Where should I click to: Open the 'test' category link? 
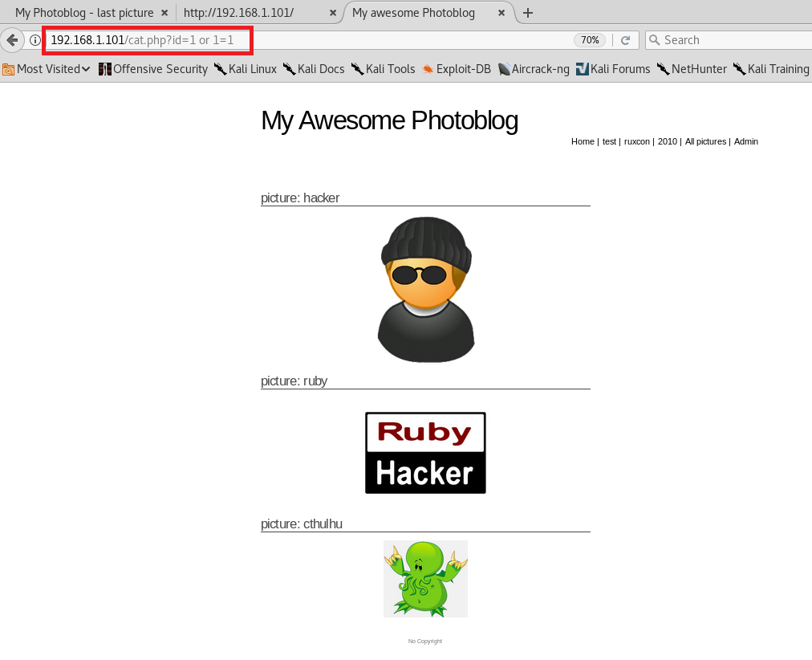click(609, 141)
